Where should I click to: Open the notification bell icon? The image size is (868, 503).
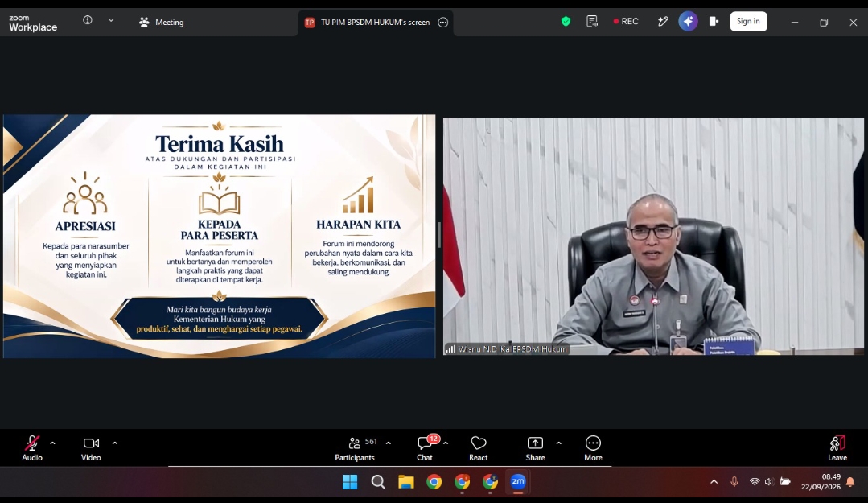tap(850, 482)
